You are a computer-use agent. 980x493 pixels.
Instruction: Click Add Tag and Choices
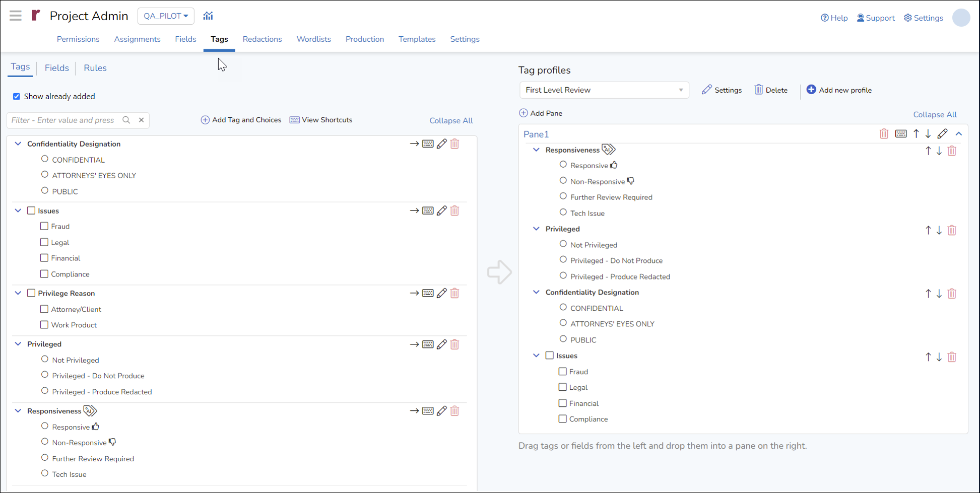241,120
